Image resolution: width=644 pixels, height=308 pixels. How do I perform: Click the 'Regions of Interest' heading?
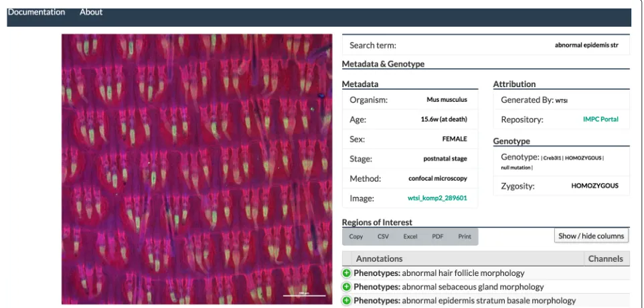click(x=377, y=222)
